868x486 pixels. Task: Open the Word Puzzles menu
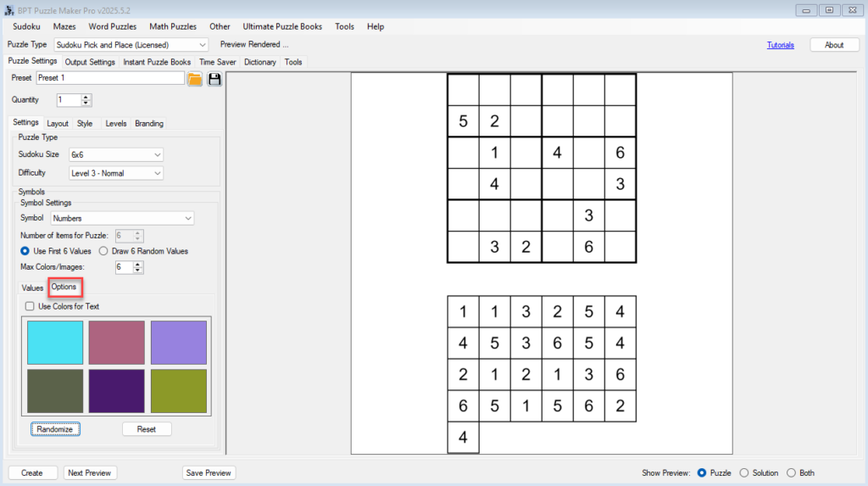point(113,26)
